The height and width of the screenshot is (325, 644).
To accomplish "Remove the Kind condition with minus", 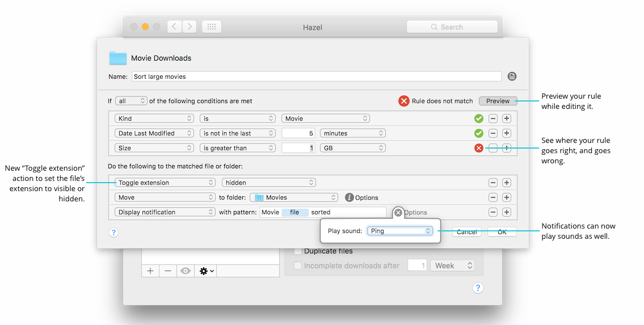I will [x=493, y=119].
